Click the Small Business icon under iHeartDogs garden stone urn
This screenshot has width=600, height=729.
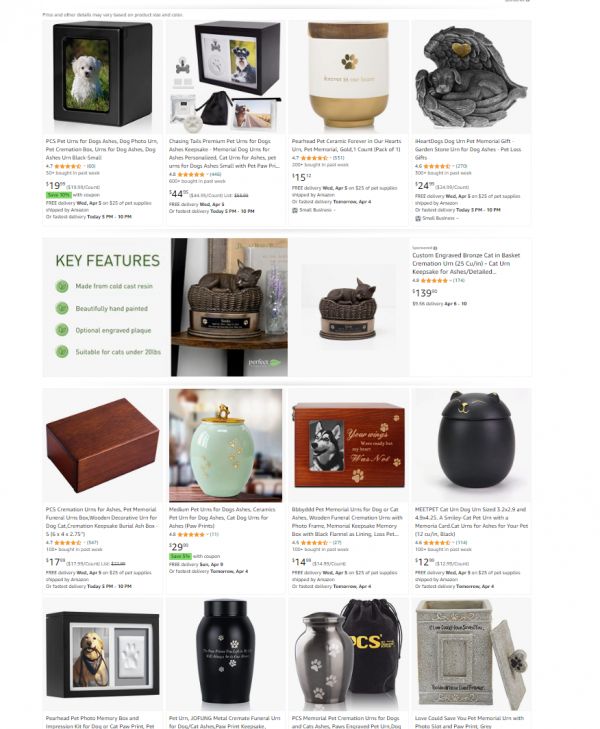click(x=418, y=218)
